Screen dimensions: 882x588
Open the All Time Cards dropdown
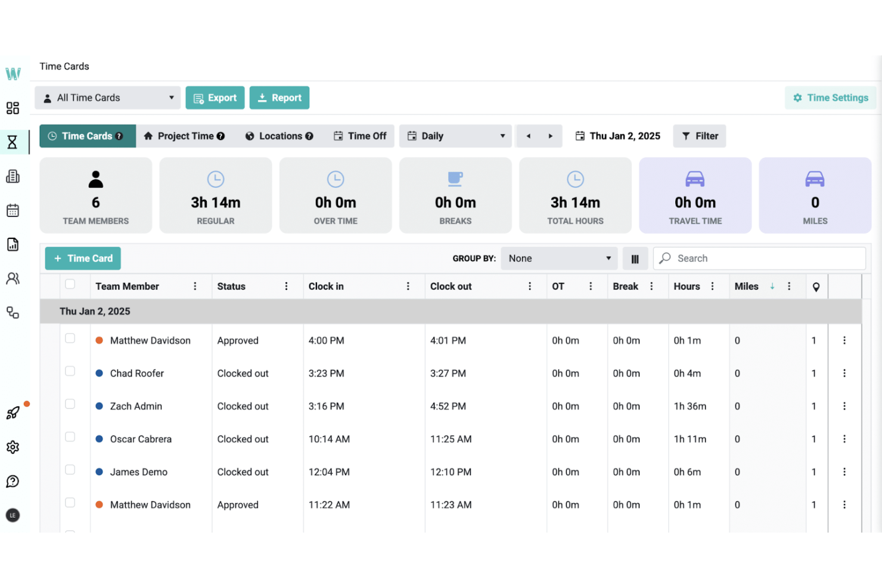tap(107, 97)
